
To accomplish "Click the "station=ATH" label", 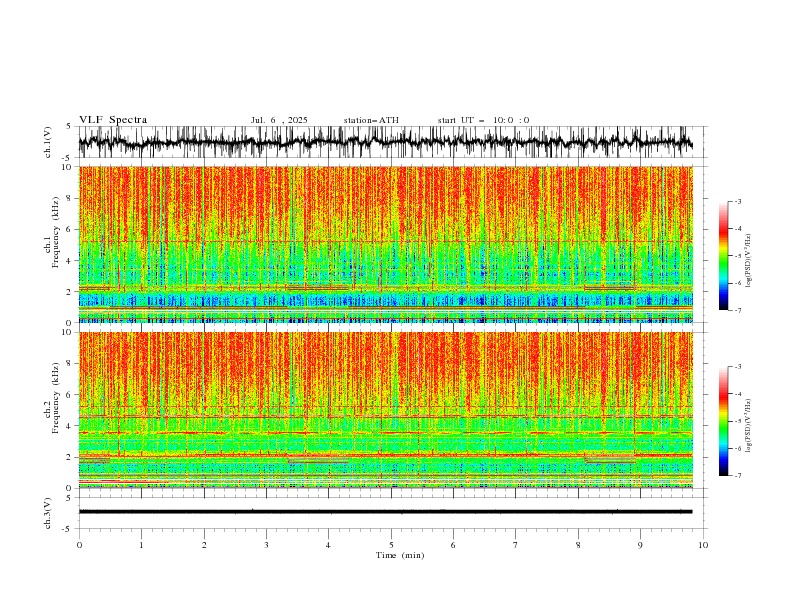I will click(x=371, y=120).
